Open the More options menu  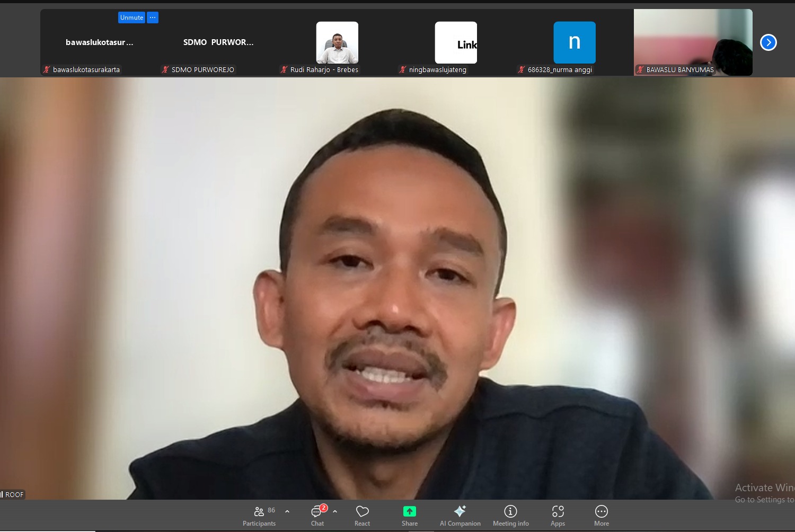point(602,515)
